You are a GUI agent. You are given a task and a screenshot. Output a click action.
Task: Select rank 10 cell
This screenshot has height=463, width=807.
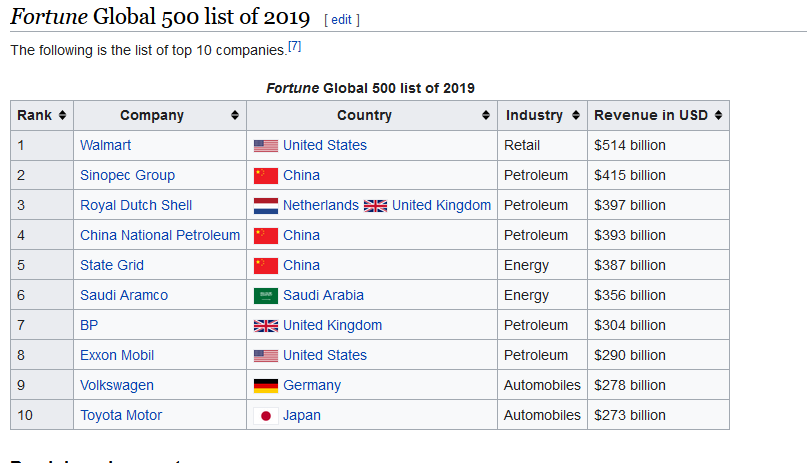(x=42, y=415)
